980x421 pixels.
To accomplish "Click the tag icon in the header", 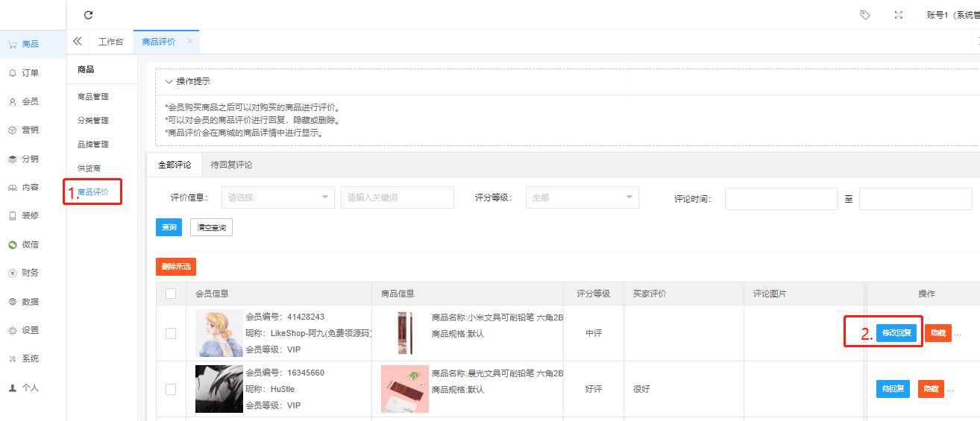I will coord(864,15).
